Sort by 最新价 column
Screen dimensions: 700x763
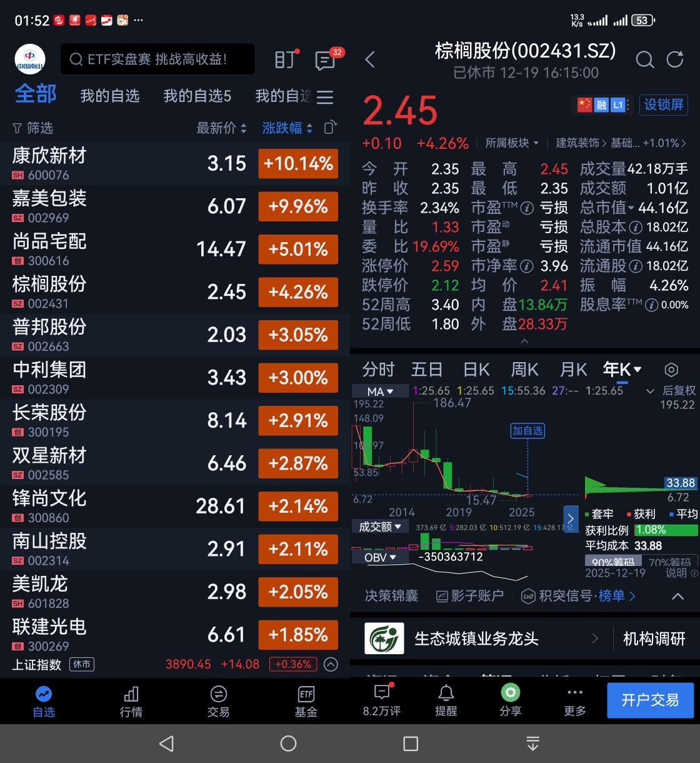coord(222,128)
